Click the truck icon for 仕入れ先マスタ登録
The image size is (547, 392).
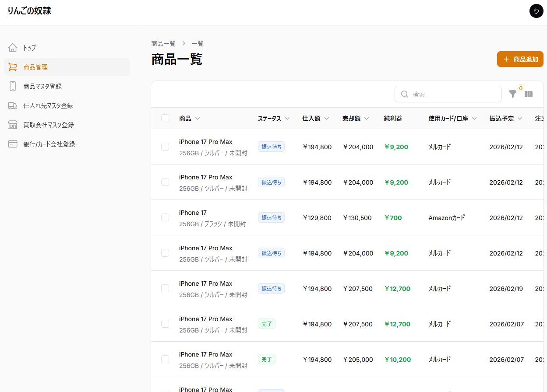pyautogui.click(x=13, y=105)
